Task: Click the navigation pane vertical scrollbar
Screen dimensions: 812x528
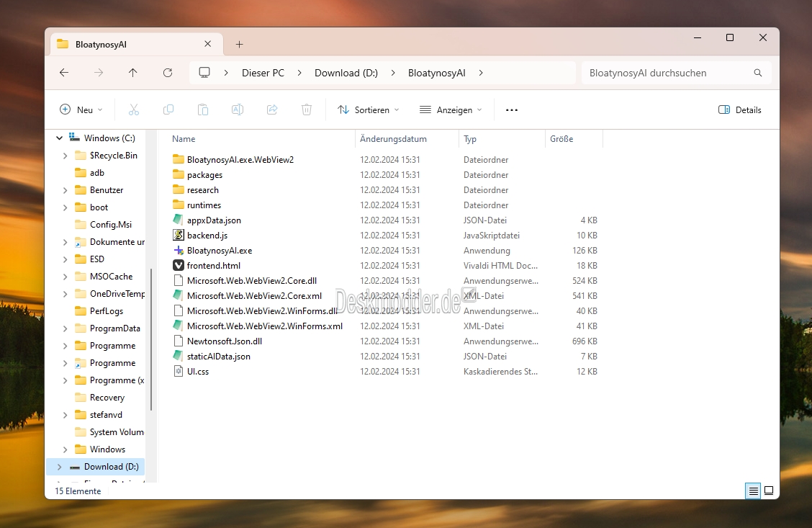Action: click(151, 339)
